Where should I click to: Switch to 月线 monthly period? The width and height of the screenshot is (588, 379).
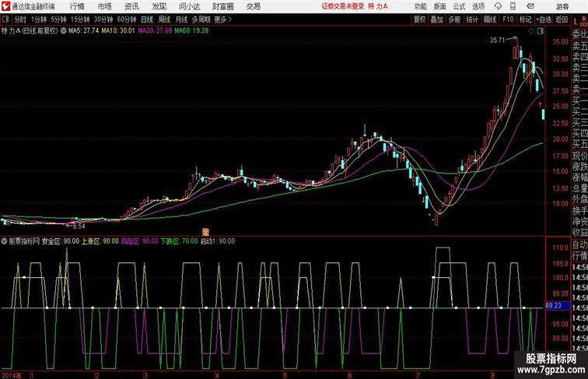coord(181,19)
